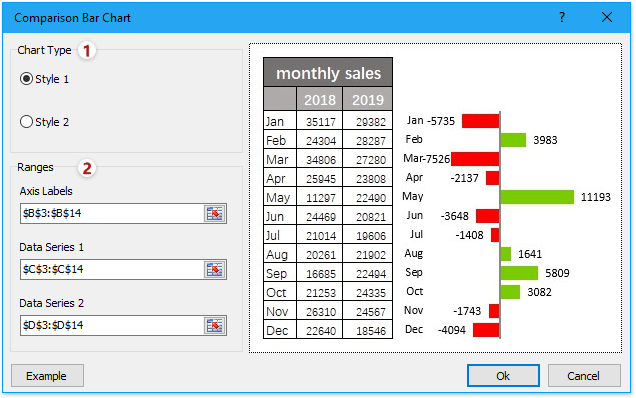This screenshot has height=398, width=636.
Task: Click the red Mar bar in chart
Action: click(x=475, y=159)
